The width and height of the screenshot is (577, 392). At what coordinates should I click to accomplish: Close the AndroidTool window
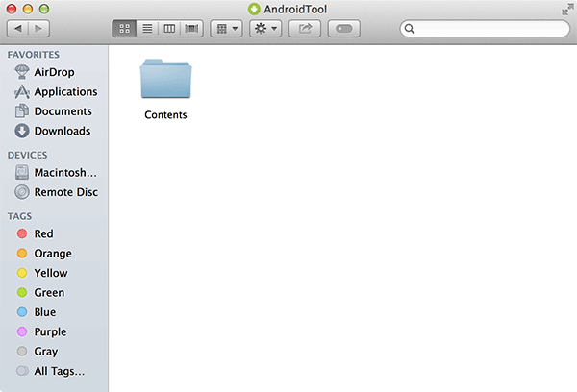pyautogui.click(x=12, y=9)
